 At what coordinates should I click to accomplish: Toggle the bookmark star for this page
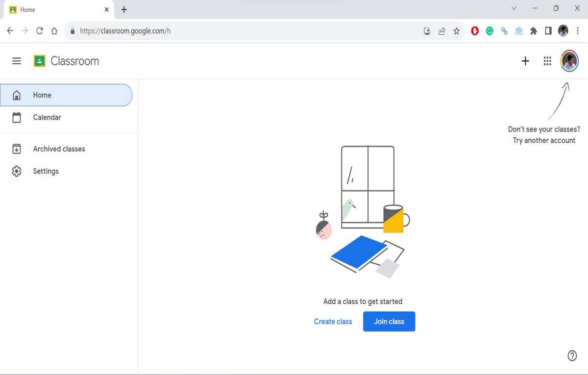[x=457, y=30]
